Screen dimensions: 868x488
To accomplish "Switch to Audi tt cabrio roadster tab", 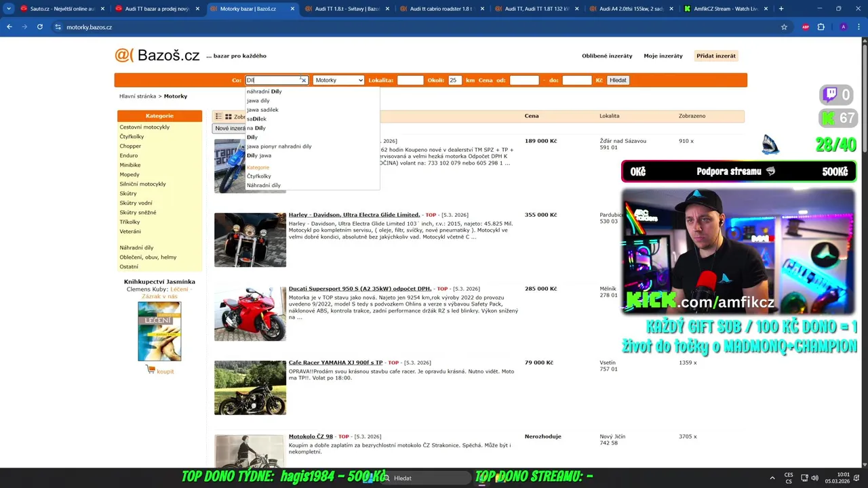I will (x=441, y=9).
